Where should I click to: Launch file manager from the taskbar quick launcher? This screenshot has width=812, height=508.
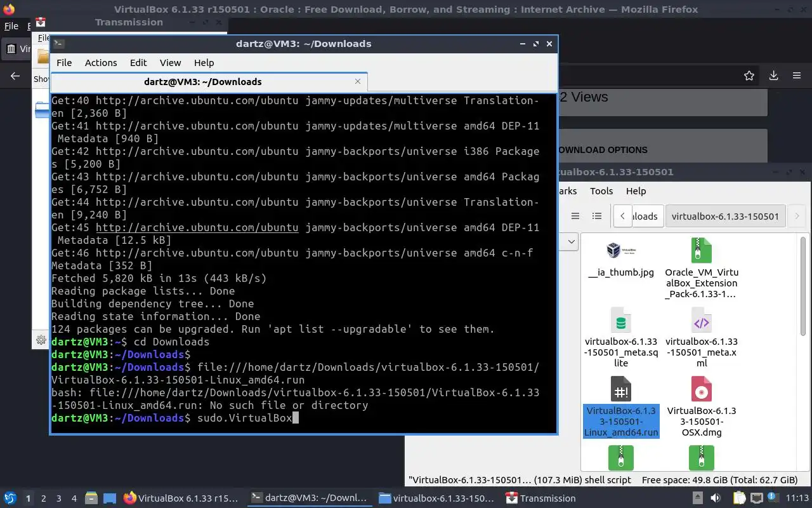coord(91,498)
